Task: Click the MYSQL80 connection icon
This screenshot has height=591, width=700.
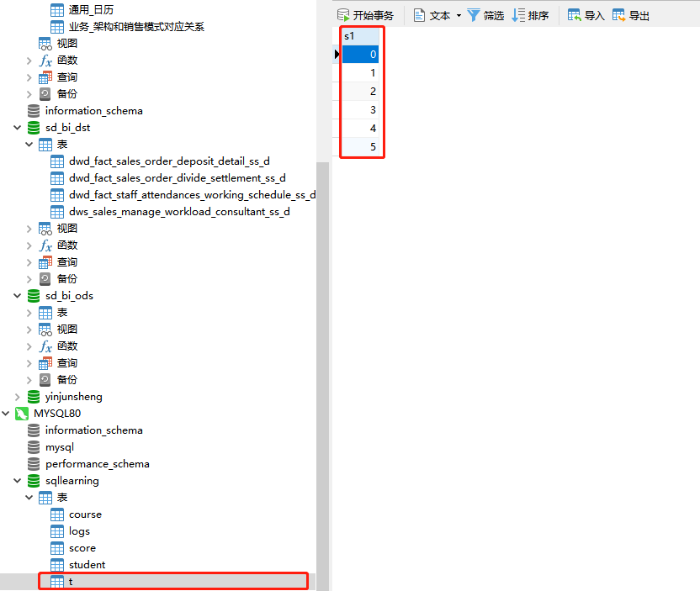Action: [x=22, y=414]
